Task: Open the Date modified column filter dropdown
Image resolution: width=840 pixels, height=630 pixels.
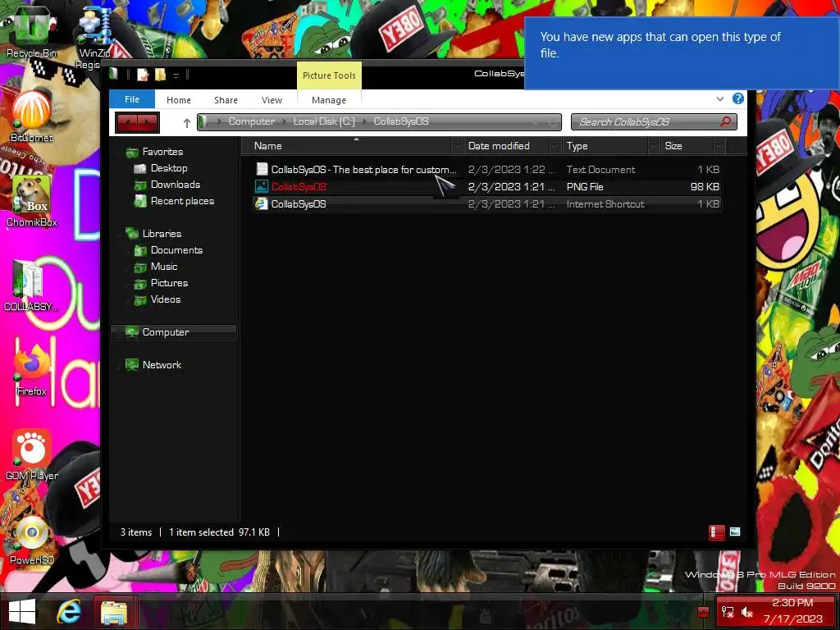Action: (x=555, y=146)
